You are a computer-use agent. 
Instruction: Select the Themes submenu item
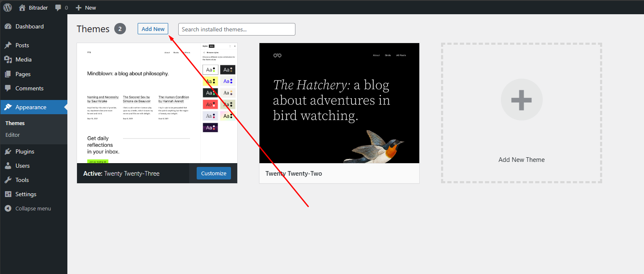[x=15, y=123]
